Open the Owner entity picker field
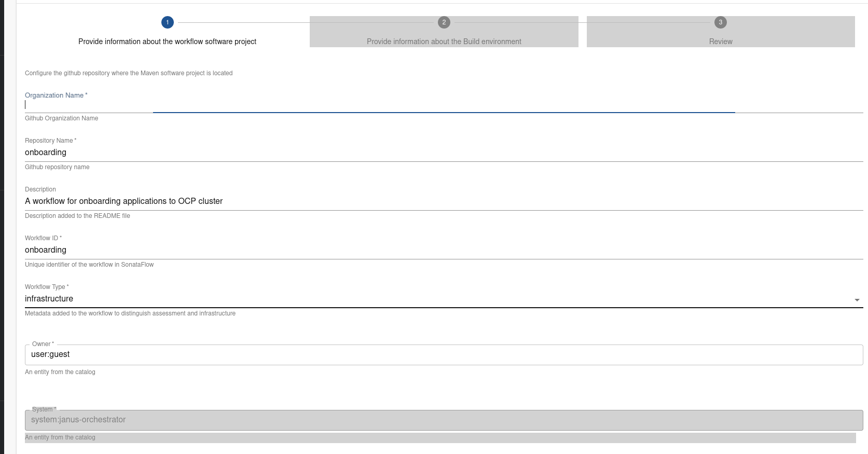Image resolution: width=868 pixels, height=454 pixels. (444, 354)
